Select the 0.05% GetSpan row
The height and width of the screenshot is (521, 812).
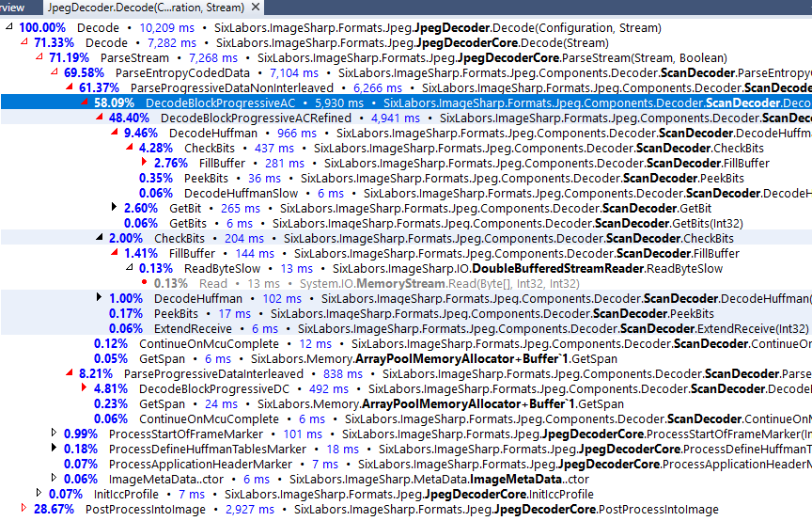pyautogui.click(x=406, y=358)
